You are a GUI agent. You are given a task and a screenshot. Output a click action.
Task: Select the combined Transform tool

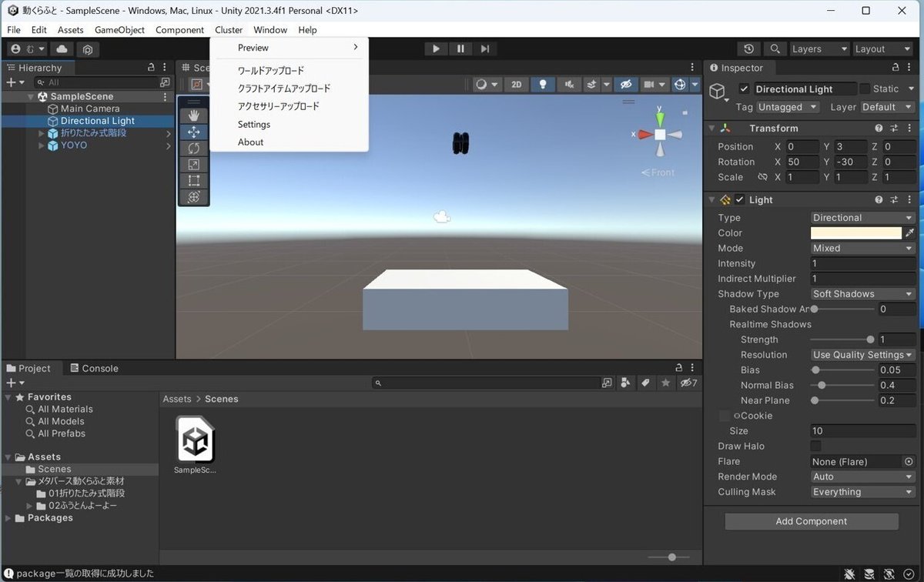tap(193, 197)
